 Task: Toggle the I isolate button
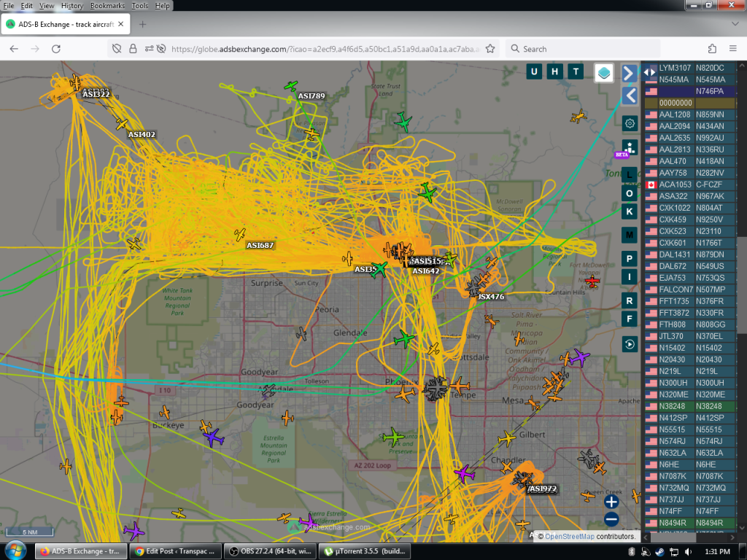[630, 276]
